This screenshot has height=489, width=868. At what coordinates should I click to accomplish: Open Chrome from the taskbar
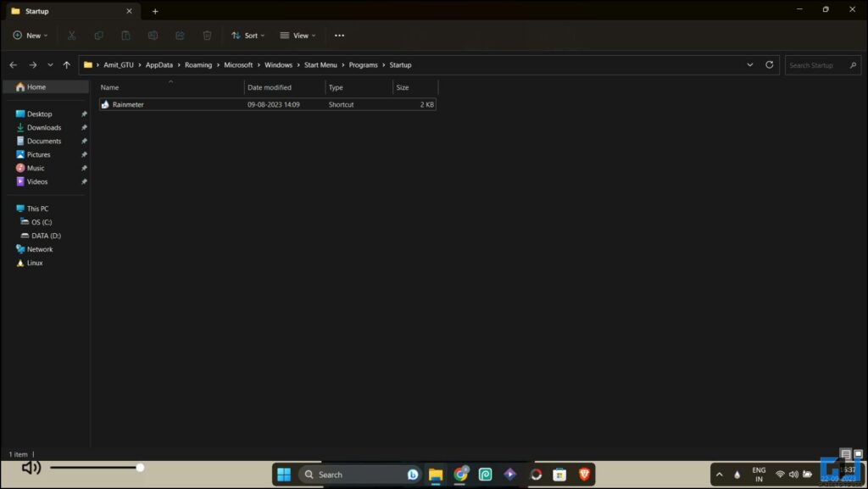[x=461, y=475]
